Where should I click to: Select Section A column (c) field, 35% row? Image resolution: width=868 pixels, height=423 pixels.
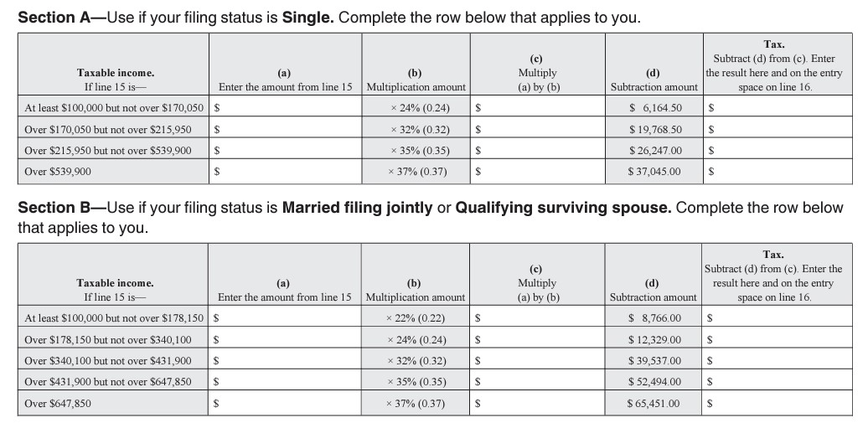540,151
